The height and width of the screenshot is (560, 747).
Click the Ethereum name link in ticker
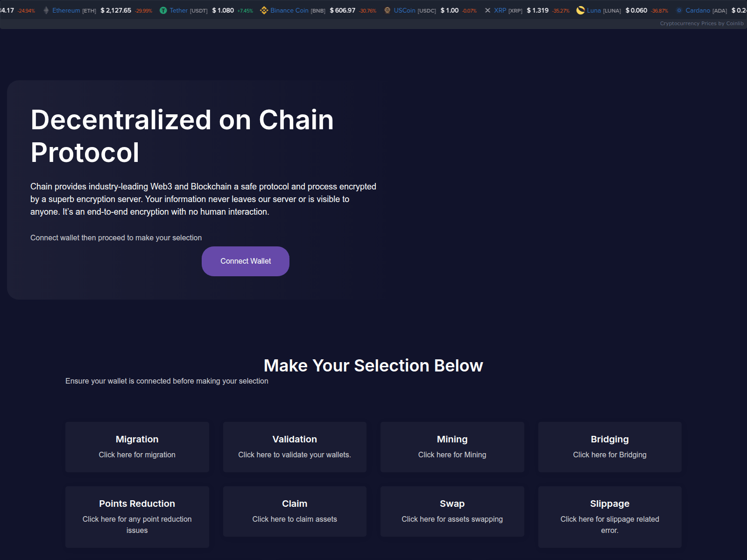coord(66,10)
